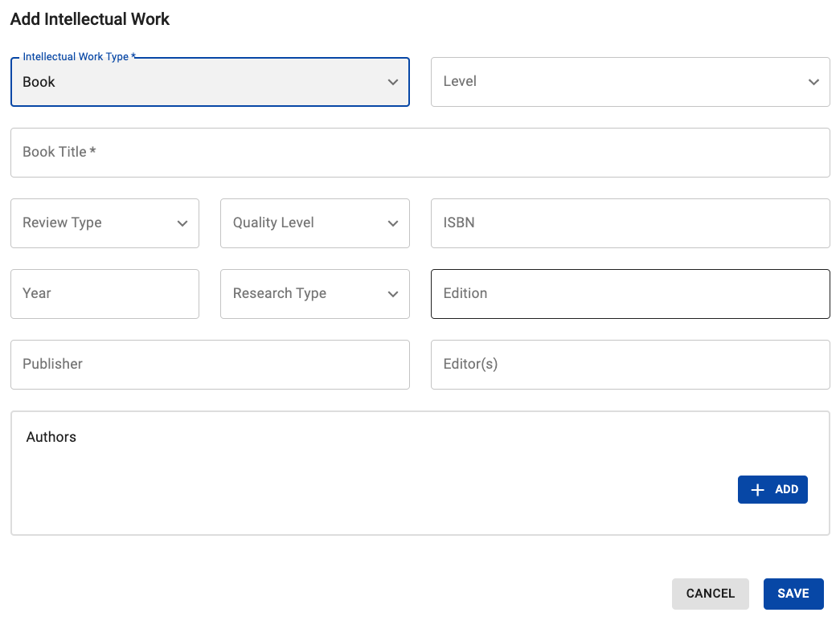Select the Year input field
840x641 pixels.
(x=104, y=294)
